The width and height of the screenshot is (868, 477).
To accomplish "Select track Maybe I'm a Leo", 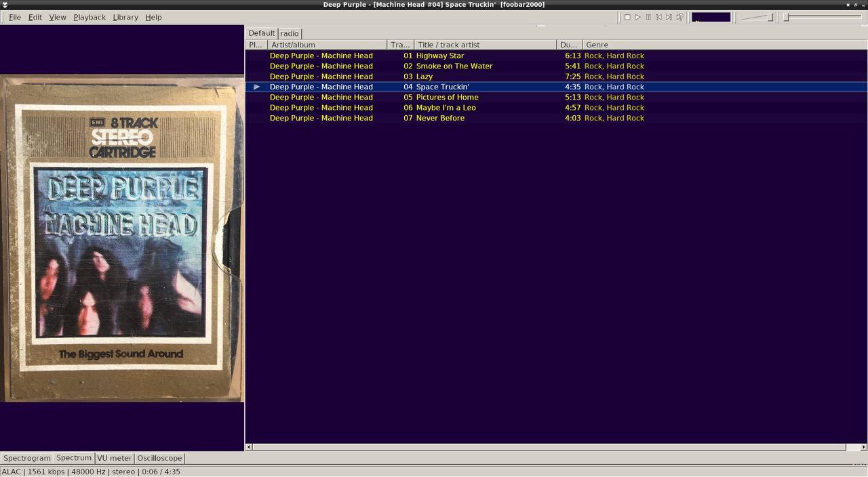I will (556, 108).
